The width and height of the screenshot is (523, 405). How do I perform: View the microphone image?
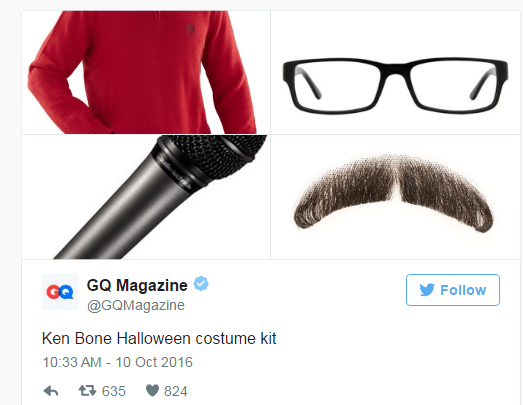point(146,197)
